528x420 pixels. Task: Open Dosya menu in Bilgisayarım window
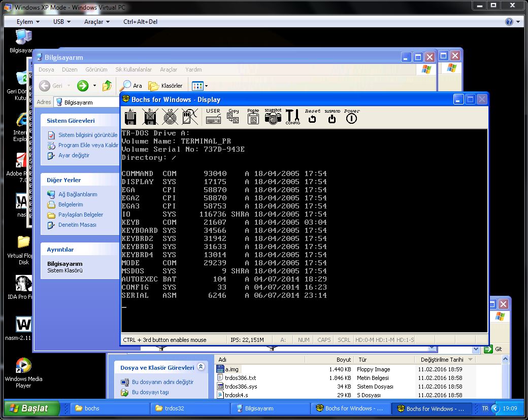[46, 69]
